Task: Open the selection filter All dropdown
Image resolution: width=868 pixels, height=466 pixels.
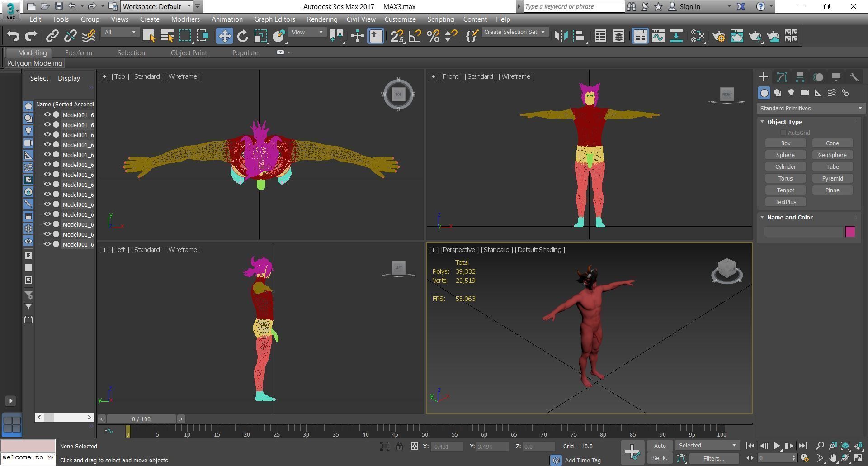Action: 120,32
